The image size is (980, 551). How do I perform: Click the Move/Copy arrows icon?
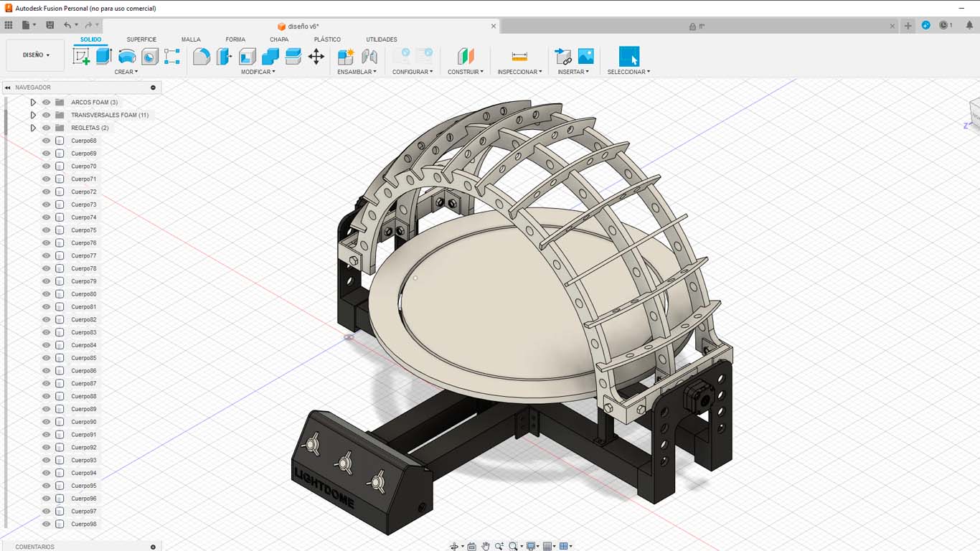pos(316,57)
